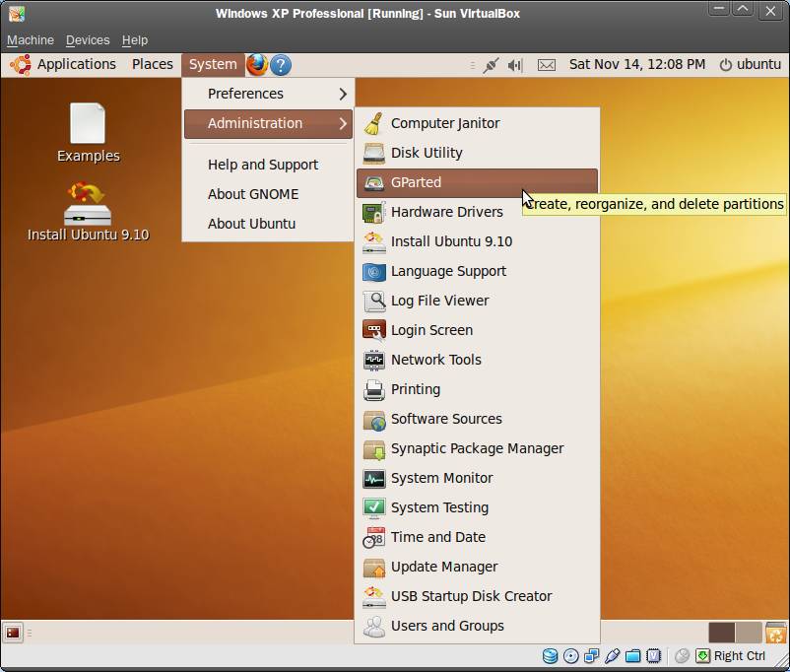
Task: Switch to the first workspace in switcher
Action: coord(721,633)
